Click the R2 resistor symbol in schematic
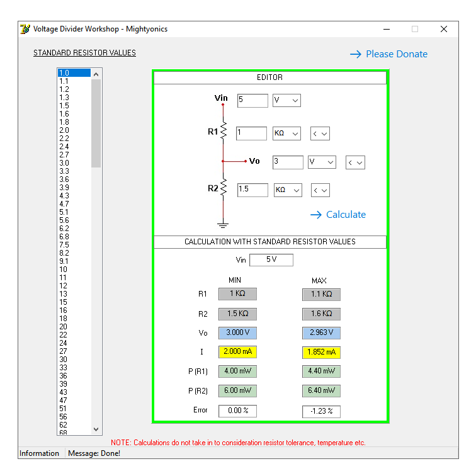Viewport: 476px width, 471px height. (x=224, y=189)
